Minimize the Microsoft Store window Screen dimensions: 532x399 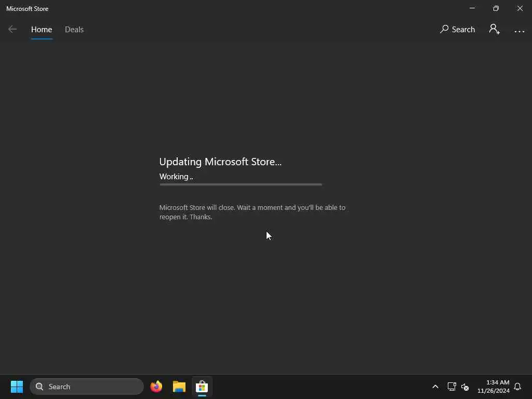click(x=472, y=8)
